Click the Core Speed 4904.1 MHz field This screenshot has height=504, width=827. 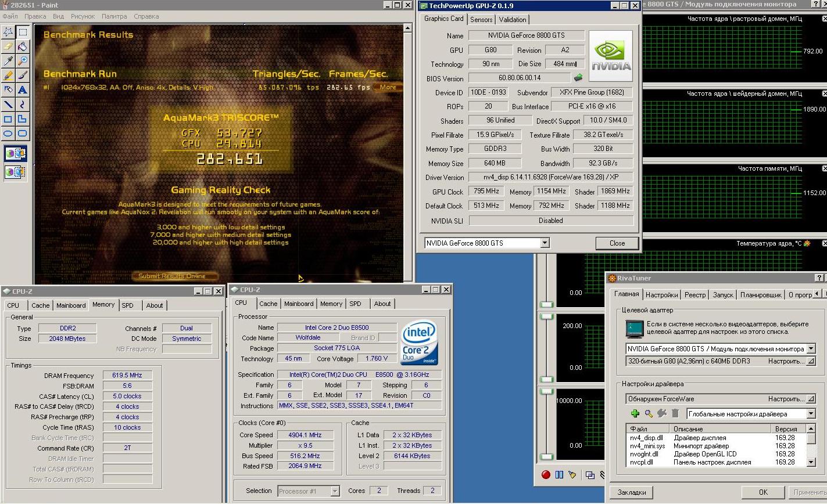pyautogui.click(x=305, y=435)
